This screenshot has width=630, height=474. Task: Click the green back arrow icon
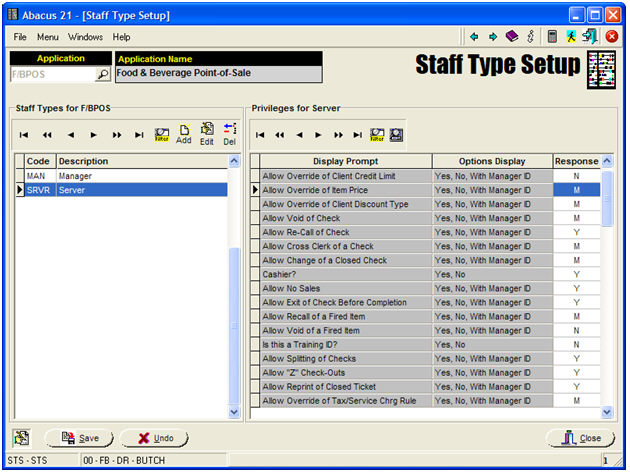click(x=474, y=37)
